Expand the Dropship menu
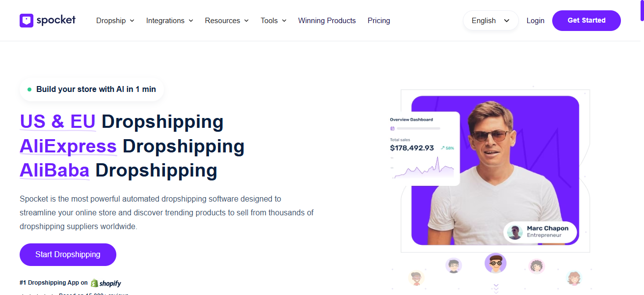644x295 pixels. click(x=115, y=21)
